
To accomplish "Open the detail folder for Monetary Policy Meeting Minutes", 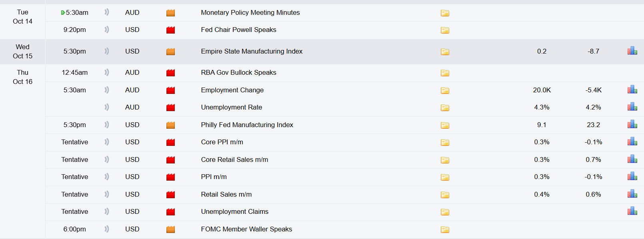I will pos(445,13).
